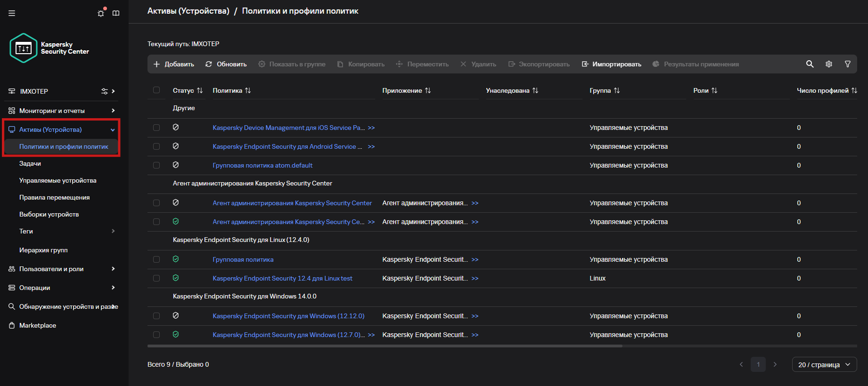Sort by Группа column arrows
The width and height of the screenshot is (868, 386).
(x=617, y=90)
